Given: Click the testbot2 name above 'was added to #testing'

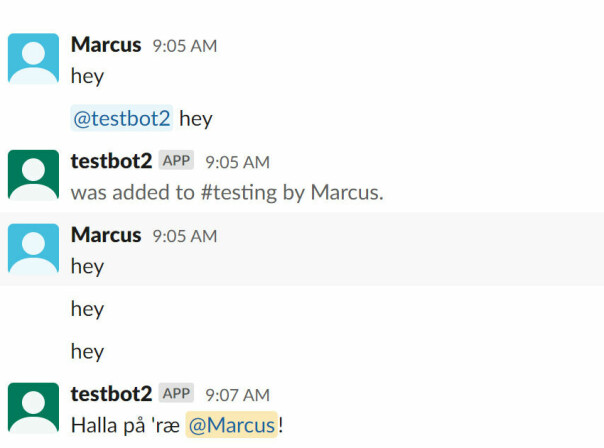Looking at the screenshot, I should (x=111, y=161).
